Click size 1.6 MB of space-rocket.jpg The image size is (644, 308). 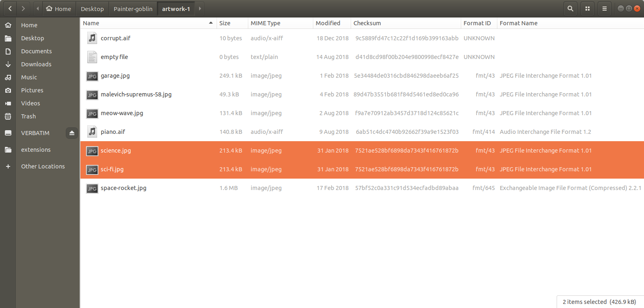229,188
